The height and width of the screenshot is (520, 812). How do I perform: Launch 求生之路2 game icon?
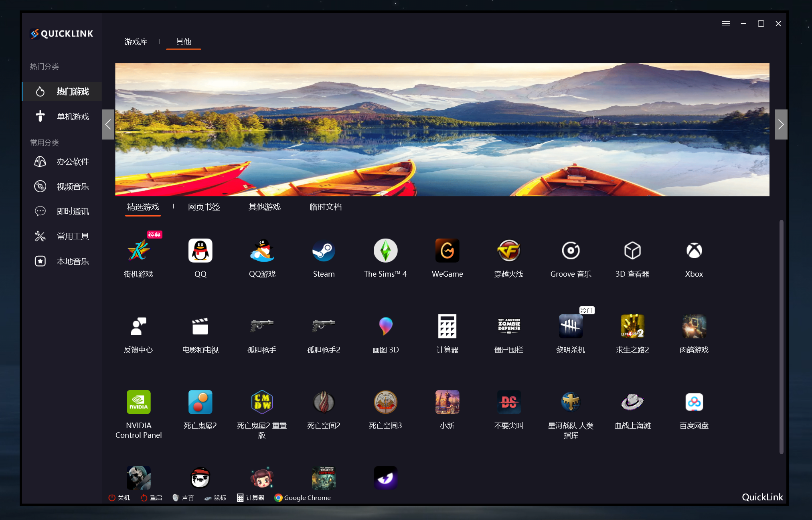632,326
